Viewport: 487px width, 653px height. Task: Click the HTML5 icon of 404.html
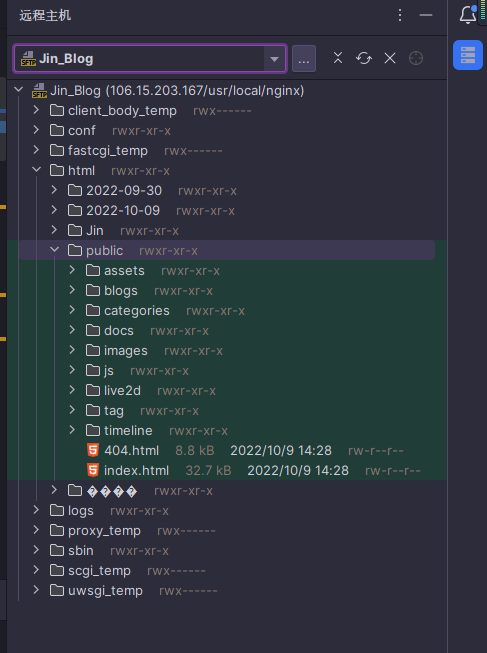pos(92,450)
